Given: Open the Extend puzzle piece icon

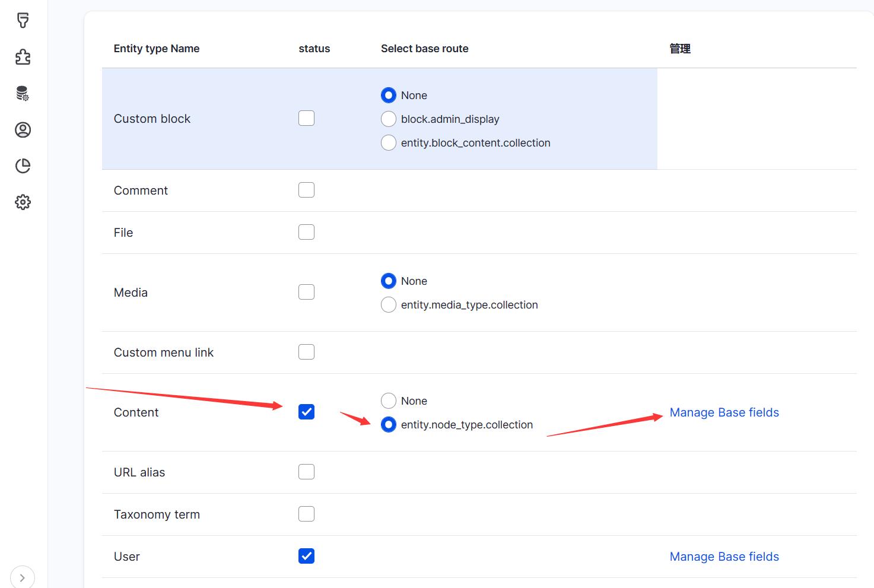Looking at the screenshot, I should (23, 57).
